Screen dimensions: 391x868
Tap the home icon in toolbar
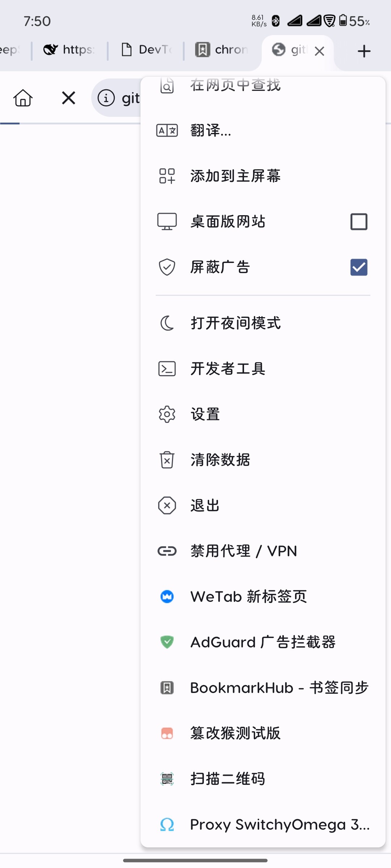click(x=23, y=98)
